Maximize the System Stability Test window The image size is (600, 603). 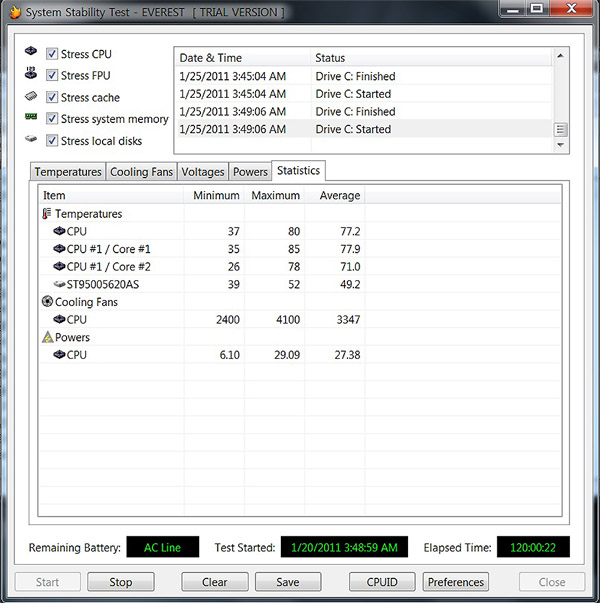coord(537,8)
